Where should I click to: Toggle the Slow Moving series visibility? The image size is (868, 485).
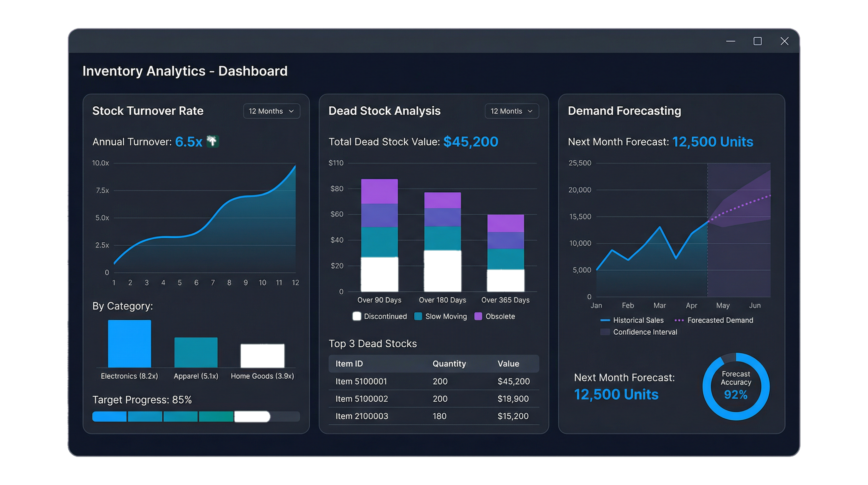coord(440,316)
